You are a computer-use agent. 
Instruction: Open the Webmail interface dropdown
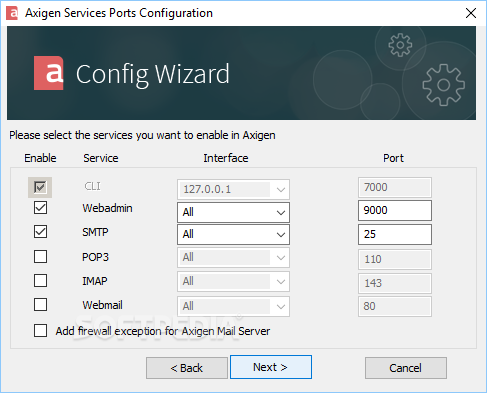233,306
